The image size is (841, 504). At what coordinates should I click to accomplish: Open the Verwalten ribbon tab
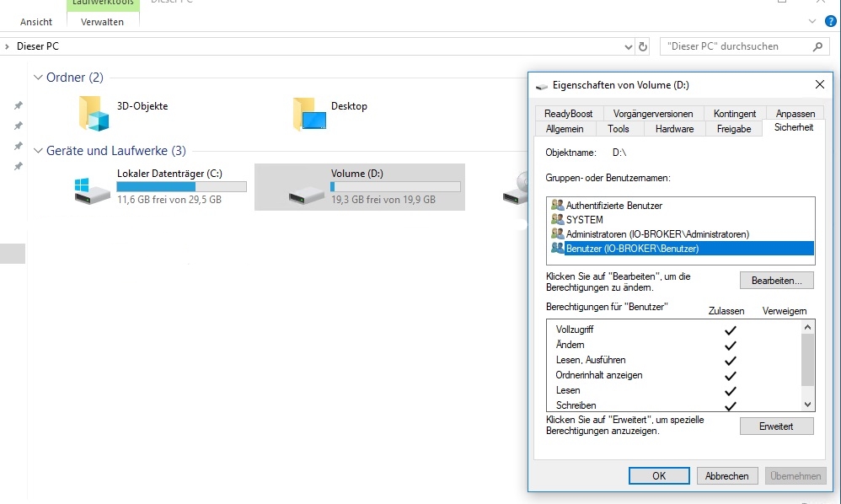(102, 22)
